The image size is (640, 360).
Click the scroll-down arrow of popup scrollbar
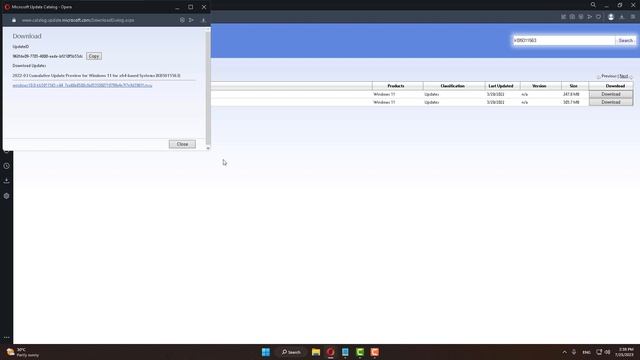tap(208, 148)
